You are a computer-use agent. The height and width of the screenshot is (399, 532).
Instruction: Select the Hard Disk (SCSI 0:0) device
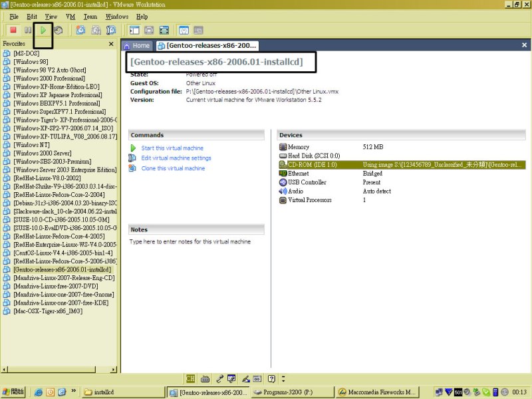coord(402,156)
